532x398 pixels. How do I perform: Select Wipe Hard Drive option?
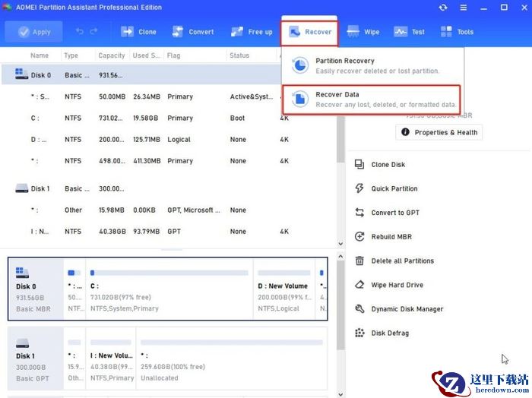click(x=397, y=285)
